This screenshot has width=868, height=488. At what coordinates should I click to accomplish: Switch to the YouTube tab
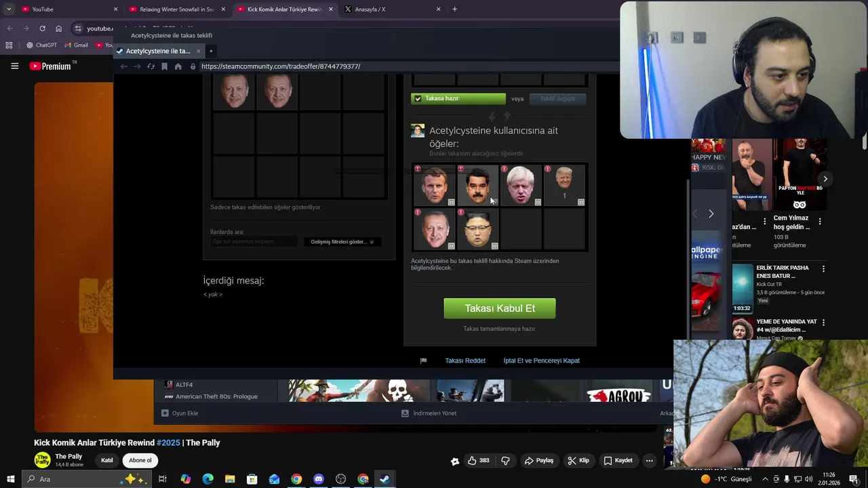pyautogui.click(x=66, y=9)
